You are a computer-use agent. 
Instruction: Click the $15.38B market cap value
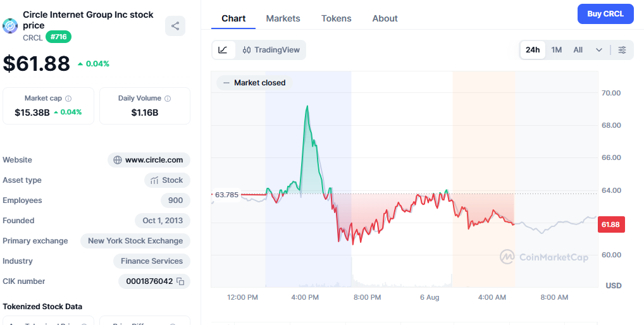coord(32,113)
